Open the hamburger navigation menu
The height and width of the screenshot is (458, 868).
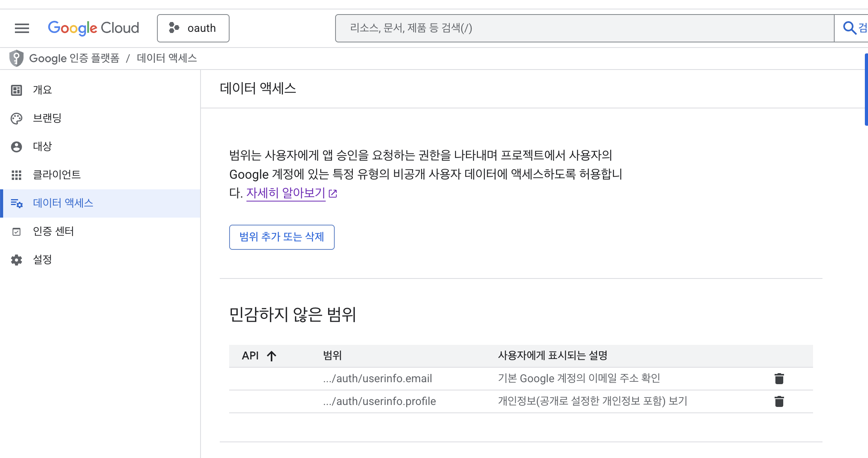pos(22,28)
